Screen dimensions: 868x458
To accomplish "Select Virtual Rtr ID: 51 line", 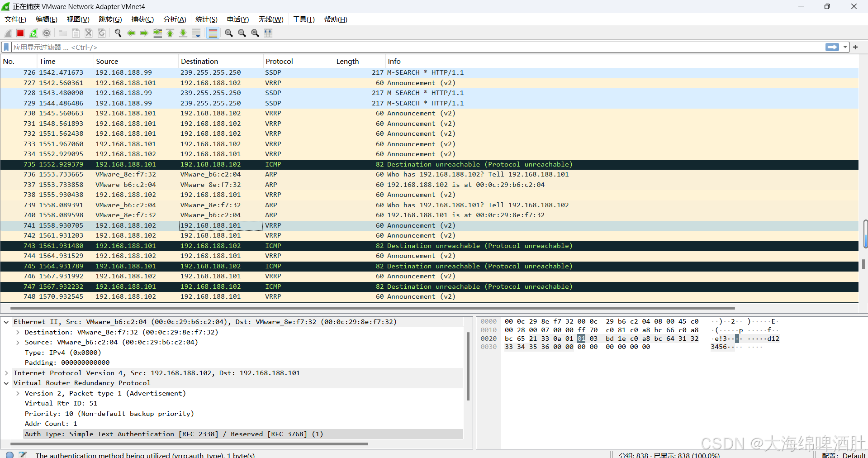I will tap(61, 403).
